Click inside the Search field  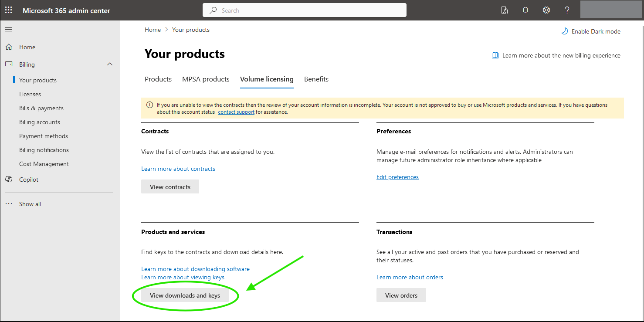[305, 10]
